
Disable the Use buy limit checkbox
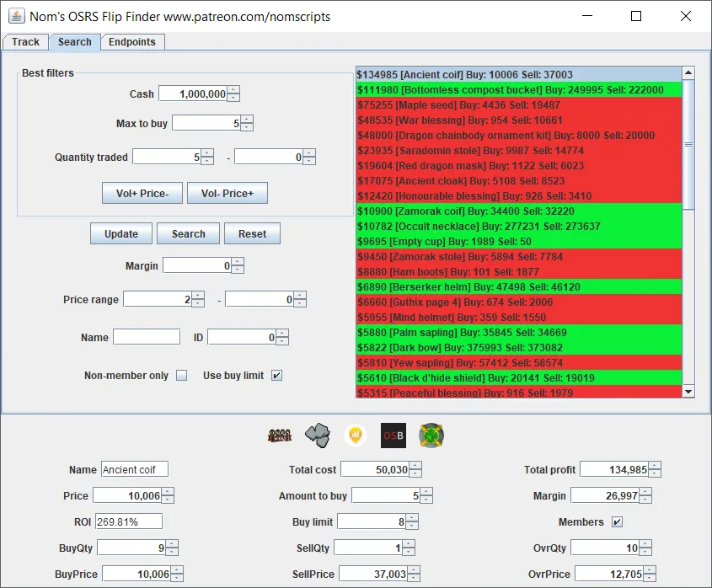276,376
